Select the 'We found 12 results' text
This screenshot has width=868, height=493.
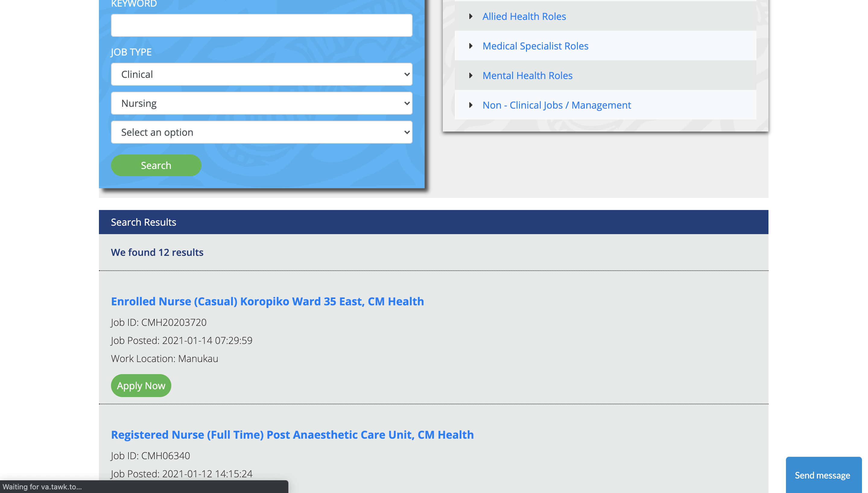(157, 252)
